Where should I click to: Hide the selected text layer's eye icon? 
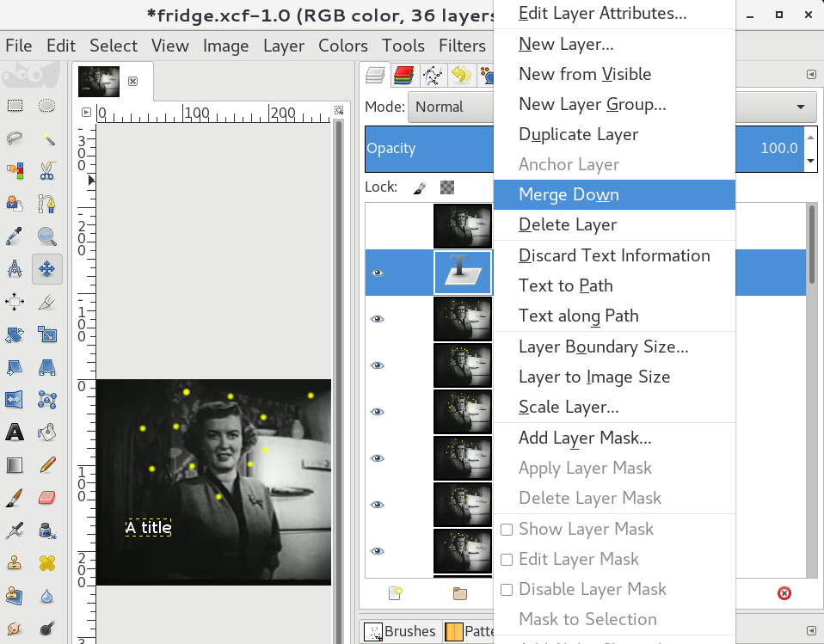377,273
